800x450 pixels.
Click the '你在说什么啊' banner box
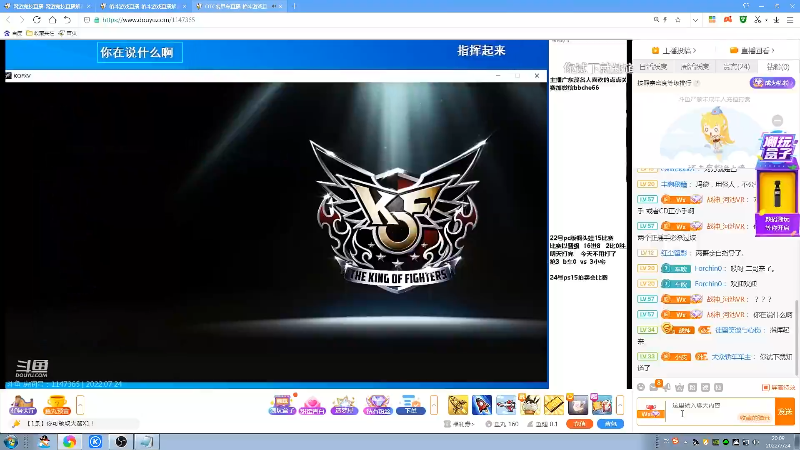(x=140, y=53)
